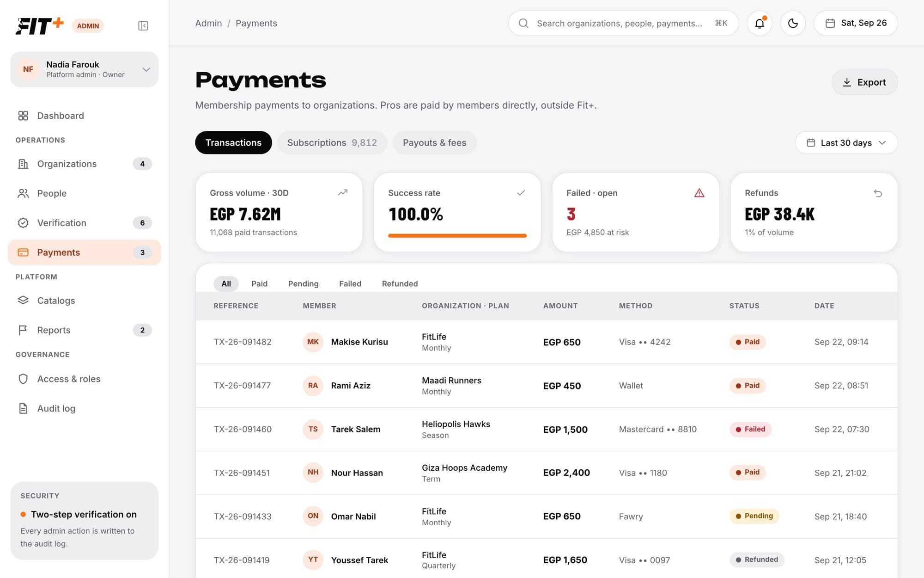Go to Organizations in sidebar
924x578 pixels.
click(85, 164)
